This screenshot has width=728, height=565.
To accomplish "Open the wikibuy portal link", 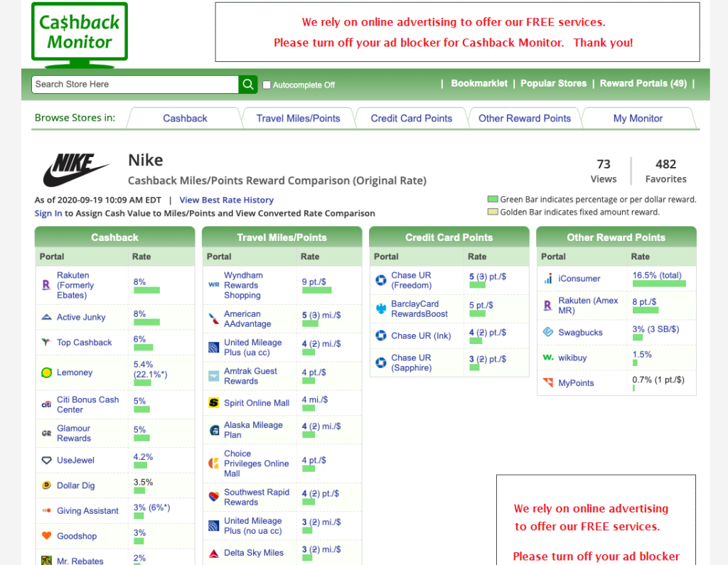I will coord(572,358).
